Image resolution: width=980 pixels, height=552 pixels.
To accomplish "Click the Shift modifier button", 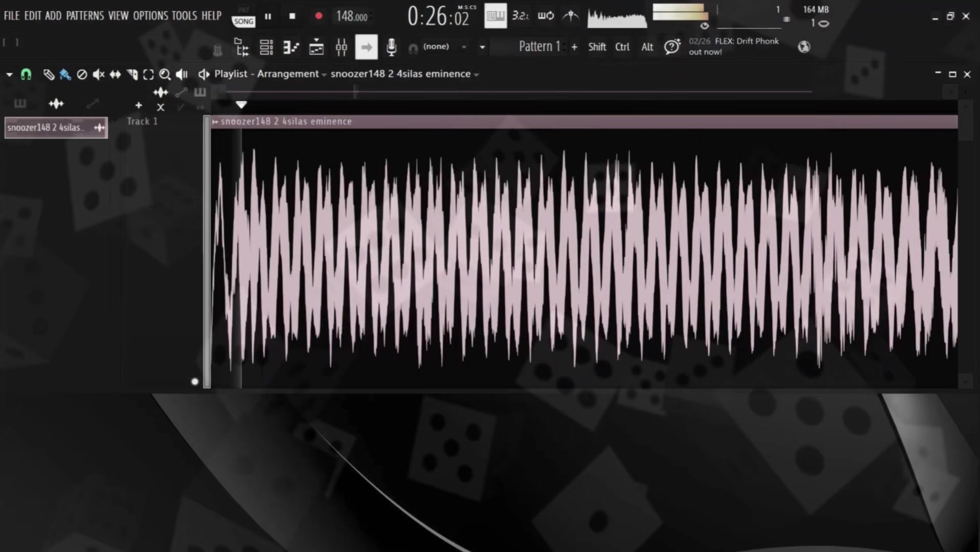I will pos(597,47).
